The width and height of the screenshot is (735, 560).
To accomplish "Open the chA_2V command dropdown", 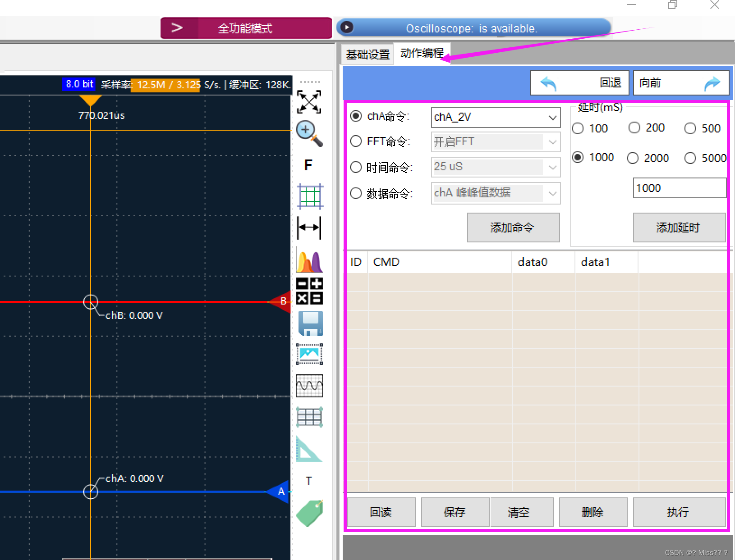I will point(496,117).
